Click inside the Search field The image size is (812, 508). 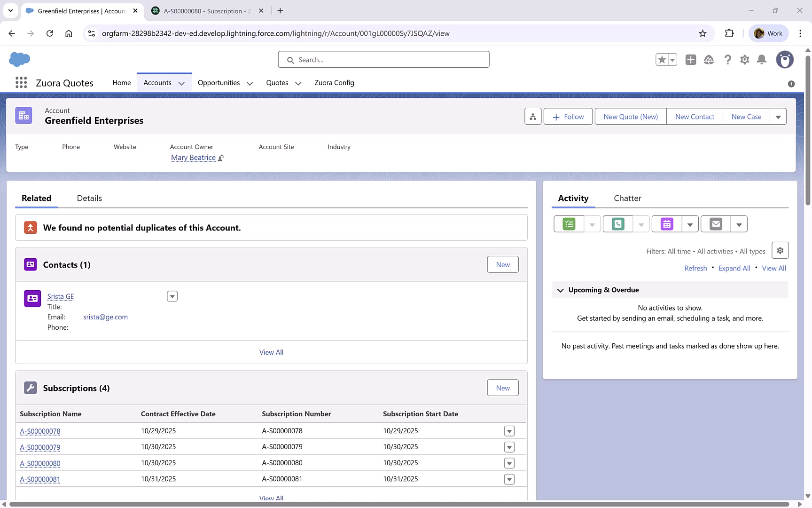click(383, 60)
